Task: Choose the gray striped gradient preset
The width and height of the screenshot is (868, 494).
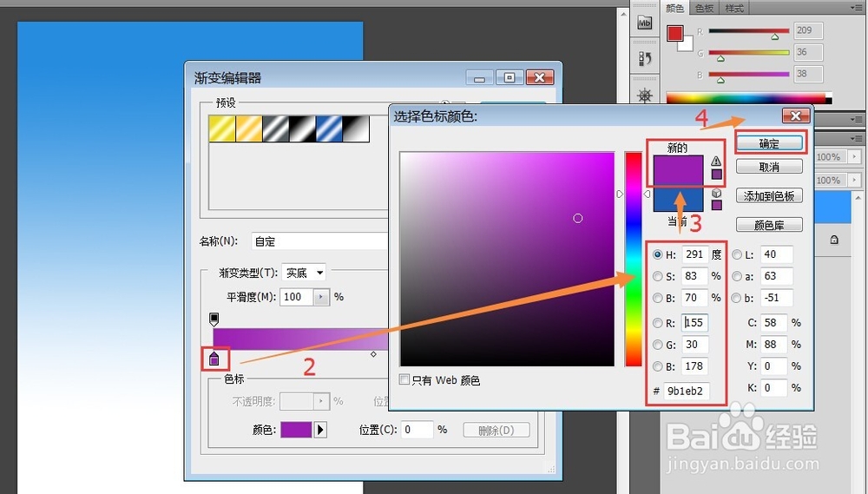Action: pyautogui.click(x=276, y=128)
